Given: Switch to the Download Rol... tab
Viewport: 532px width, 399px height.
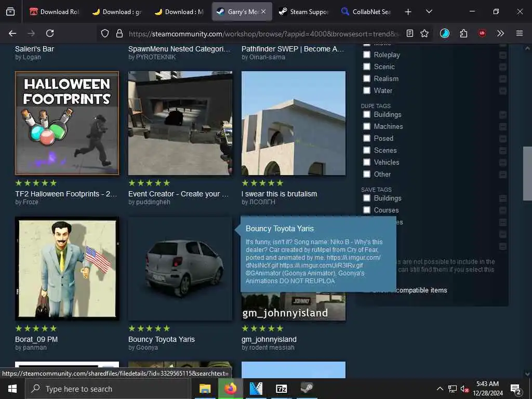Looking at the screenshot, I should click(x=54, y=12).
